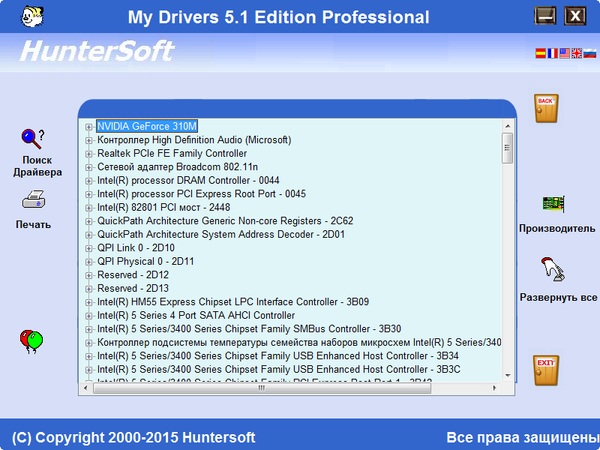Minimize the My Drivers window

(545, 16)
